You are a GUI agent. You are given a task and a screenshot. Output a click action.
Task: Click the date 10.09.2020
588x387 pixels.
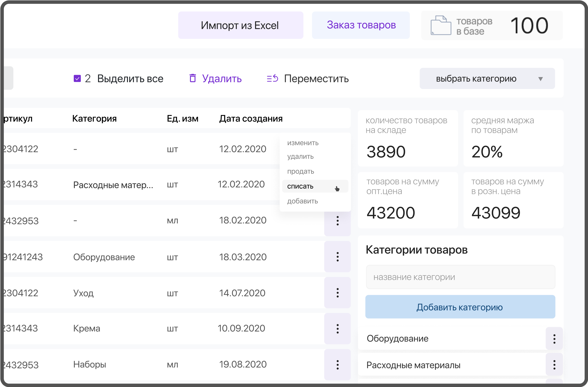pyautogui.click(x=241, y=328)
